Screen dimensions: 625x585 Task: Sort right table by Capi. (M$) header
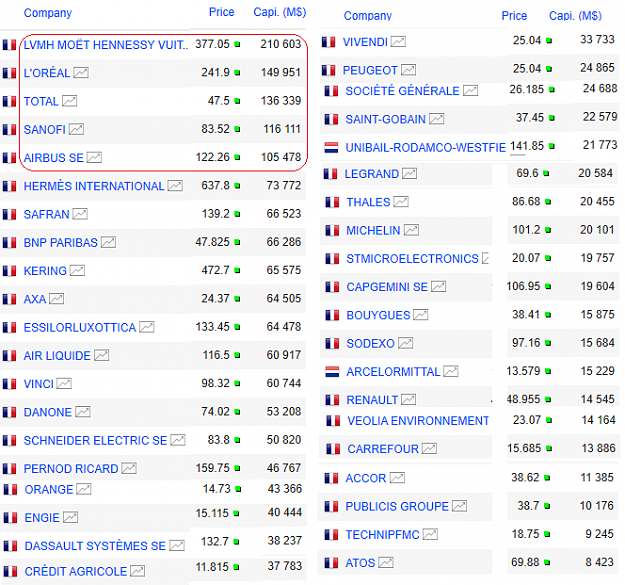[x=576, y=16]
